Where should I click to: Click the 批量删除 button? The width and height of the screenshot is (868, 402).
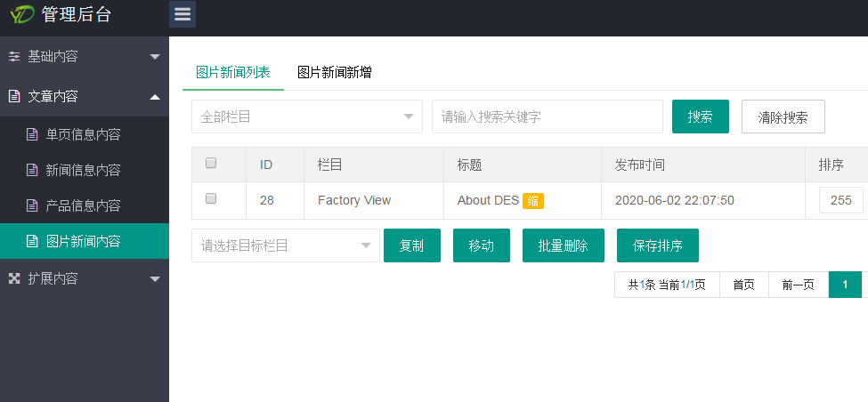pos(563,245)
